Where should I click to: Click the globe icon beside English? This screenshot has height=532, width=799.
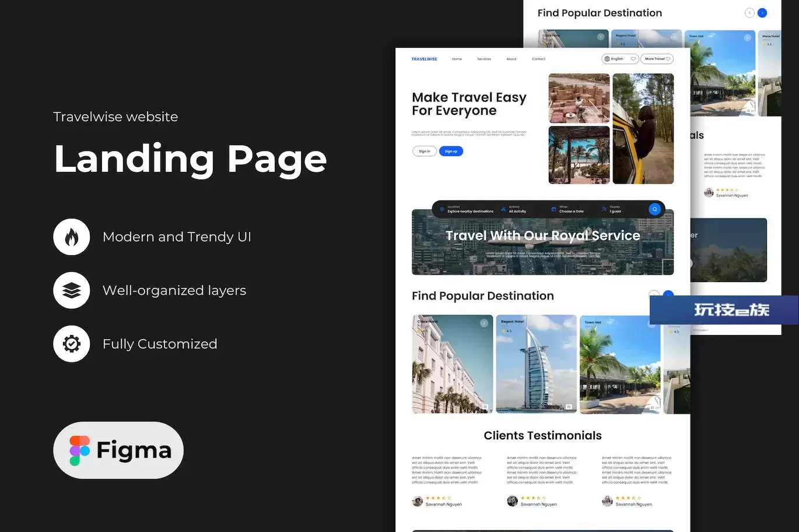(x=607, y=59)
